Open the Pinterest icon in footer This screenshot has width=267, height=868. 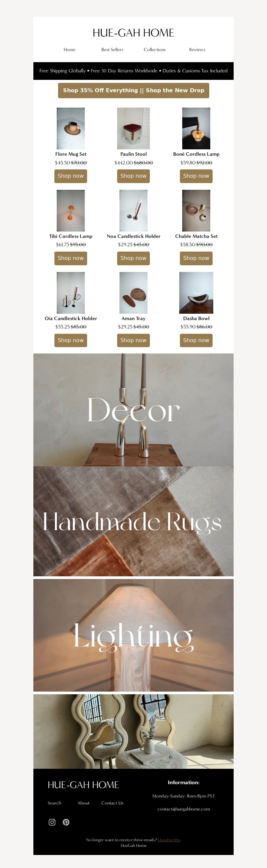coord(66,822)
